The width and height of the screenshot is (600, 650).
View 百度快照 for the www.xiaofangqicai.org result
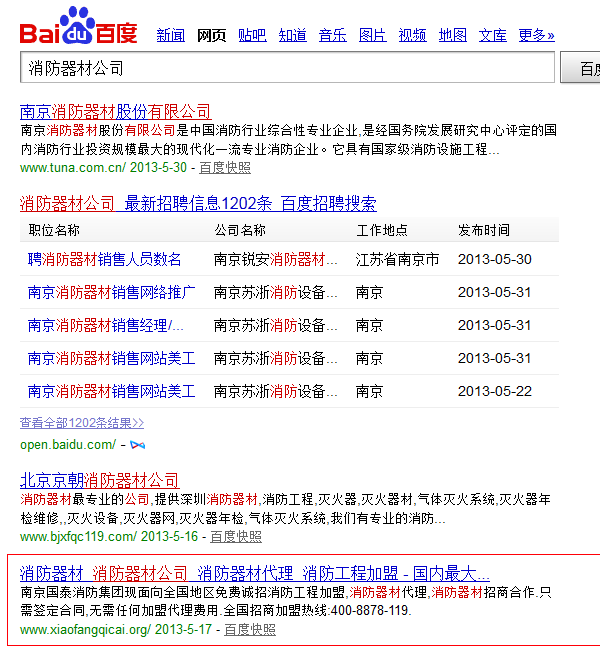click(x=250, y=630)
